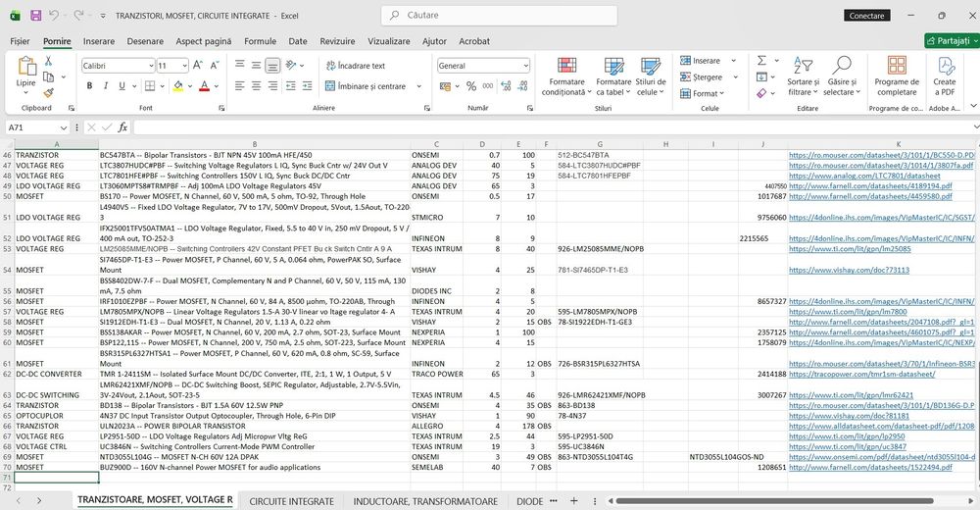Open Formatare condițională menu

[x=566, y=76]
